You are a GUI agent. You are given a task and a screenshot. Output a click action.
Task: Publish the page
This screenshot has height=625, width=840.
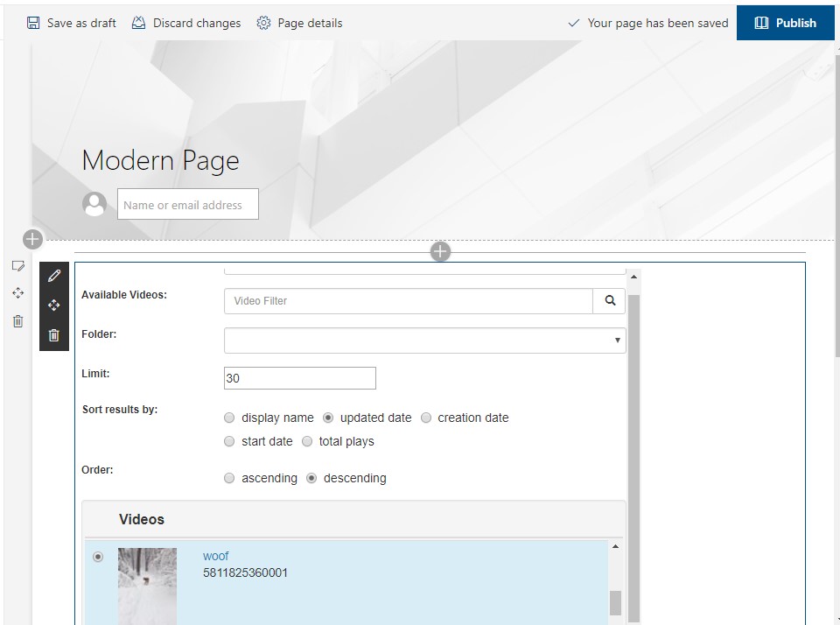click(x=785, y=23)
